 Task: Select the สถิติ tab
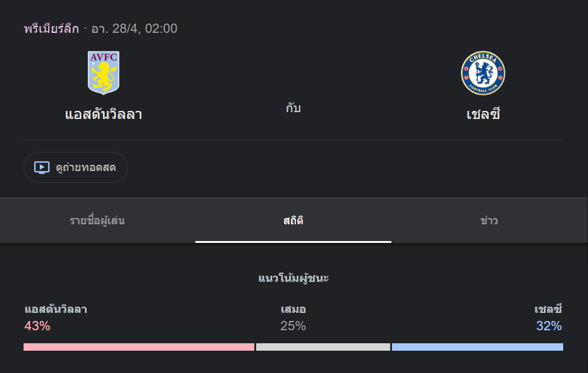pyautogui.click(x=293, y=221)
